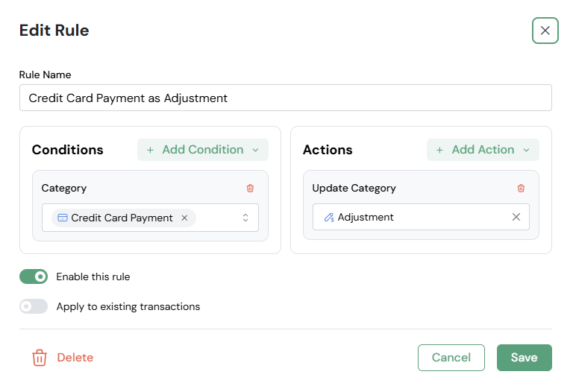Click the Adjustment pencil icon
This screenshot has height=392, width=573.
[329, 217]
